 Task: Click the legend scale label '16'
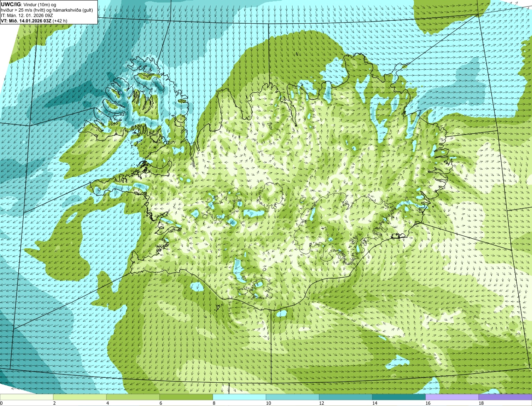(x=428, y=403)
